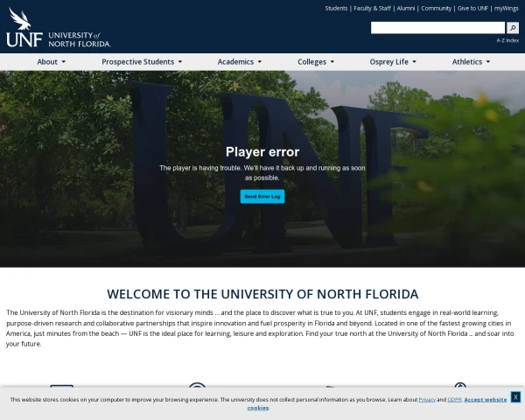Expand the Osprey Life menu
Screen dimensions: 525x420
pos(393,62)
